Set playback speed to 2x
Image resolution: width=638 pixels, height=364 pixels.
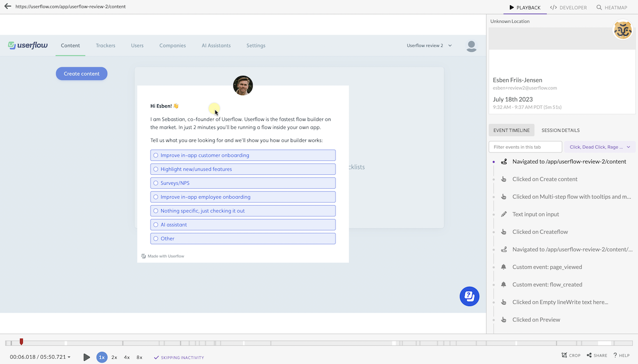114,357
